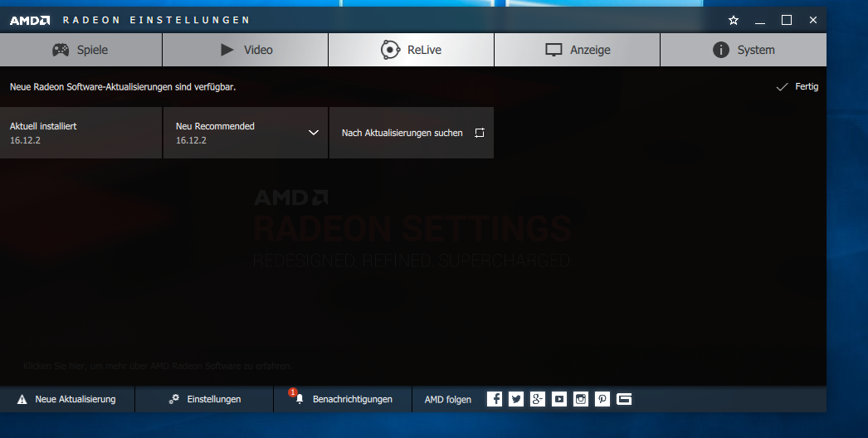Open AMD's Instagram page
Image resolution: width=868 pixels, height=438 pixels.
point(581,399)
